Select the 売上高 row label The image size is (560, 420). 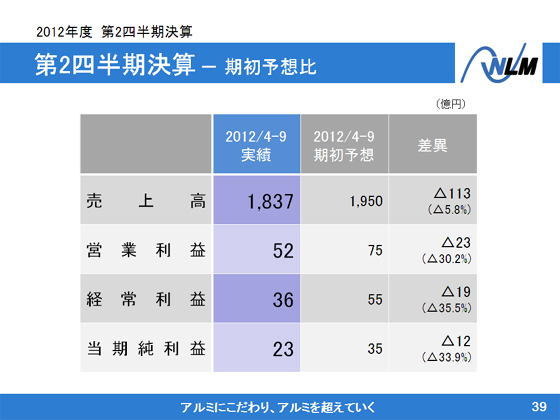tap(146, 200)
